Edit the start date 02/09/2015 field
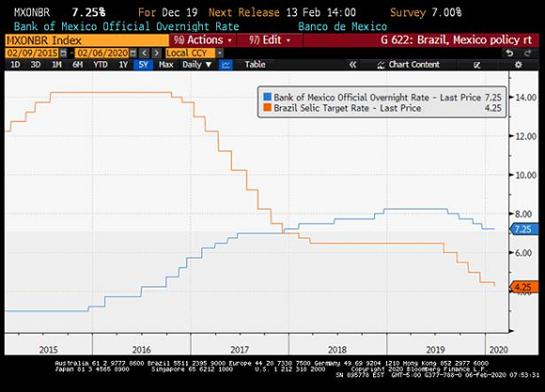 (x=32, y=54)
